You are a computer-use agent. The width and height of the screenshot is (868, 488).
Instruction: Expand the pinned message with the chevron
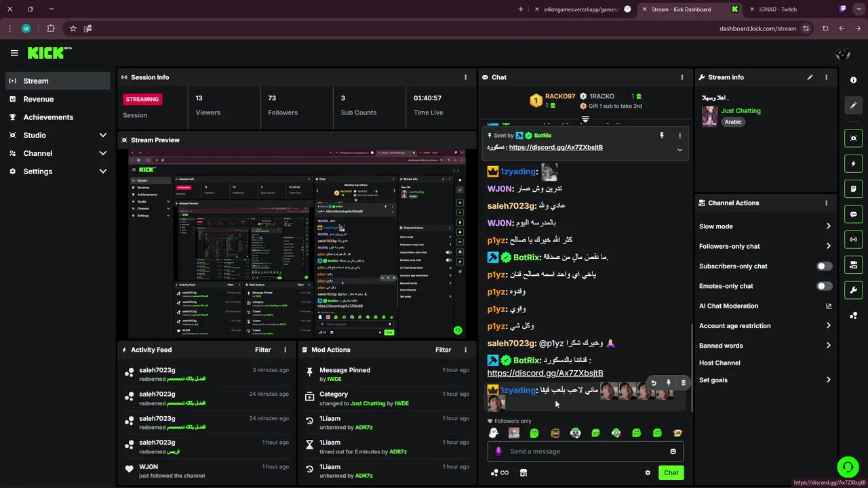(679, 150)
